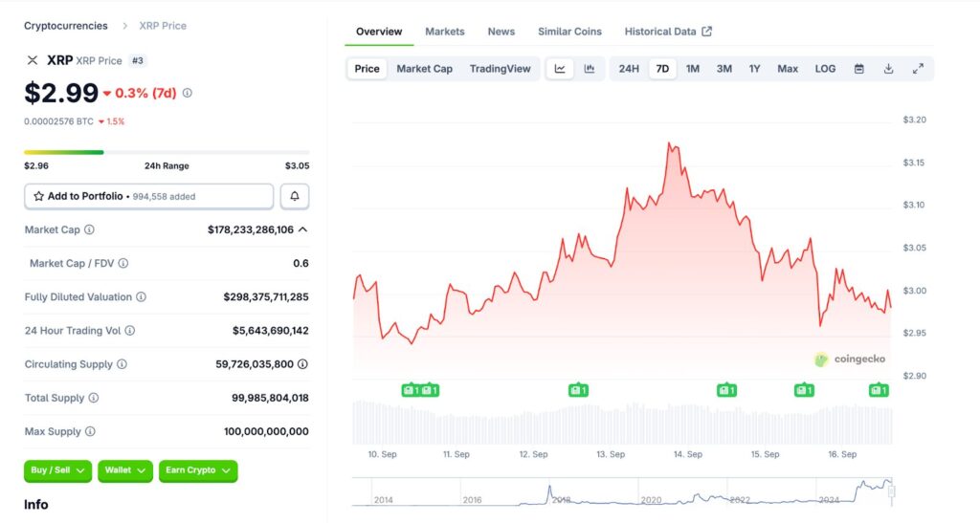Go to the Cryptocurrencies breadcrumb link
This screenshot has width=980, height=523.
click(x=66, y=26)
